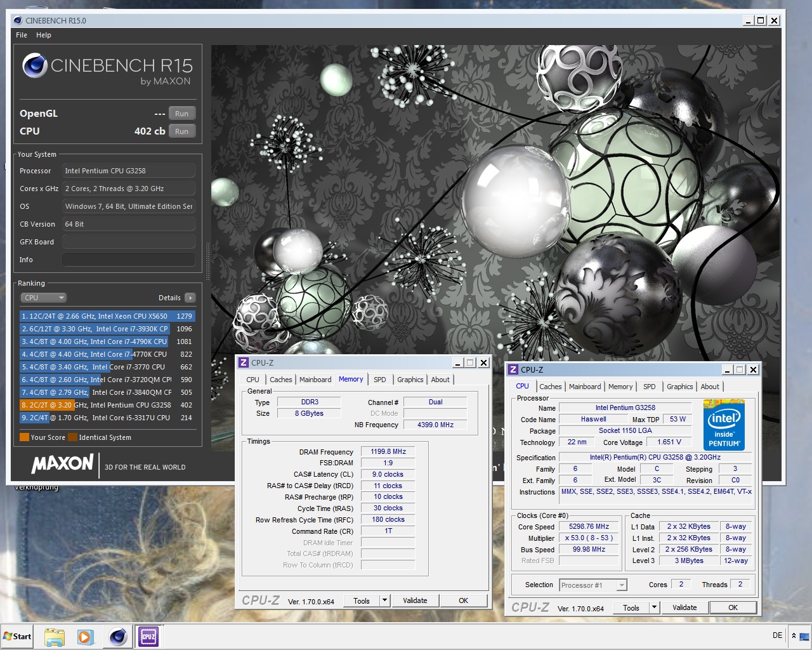Click the Processor field showing Pentium G3258
This screenshot has height=650, width=812.
click(x=129, y=171)
